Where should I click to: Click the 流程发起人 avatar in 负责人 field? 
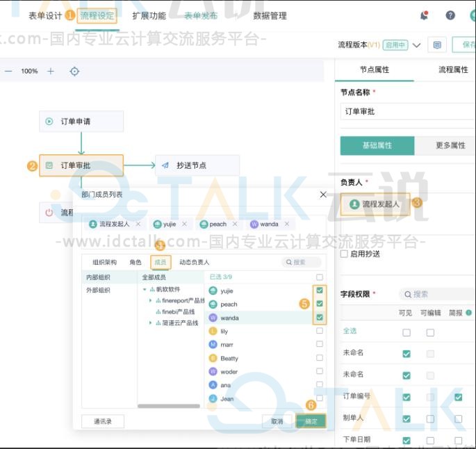pyautogui.click(x=354, y=204)
